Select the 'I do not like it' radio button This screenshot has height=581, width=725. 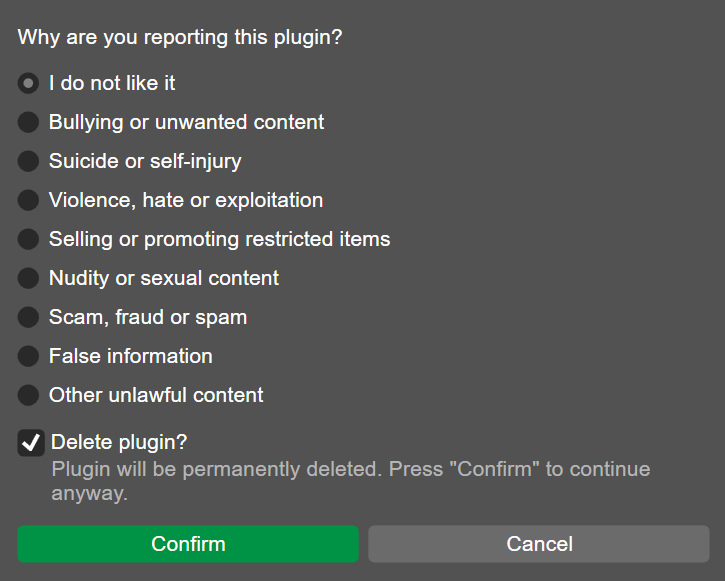(29, 83)
